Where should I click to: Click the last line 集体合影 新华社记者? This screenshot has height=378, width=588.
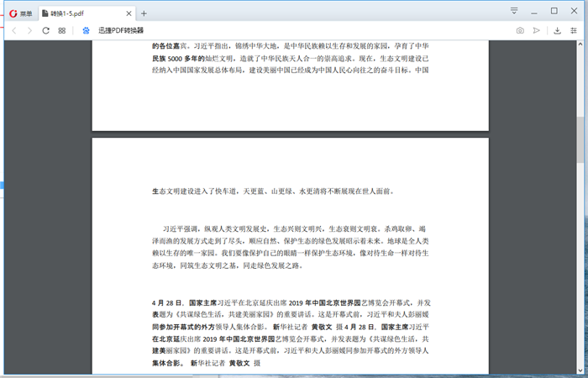coord(207,363)
